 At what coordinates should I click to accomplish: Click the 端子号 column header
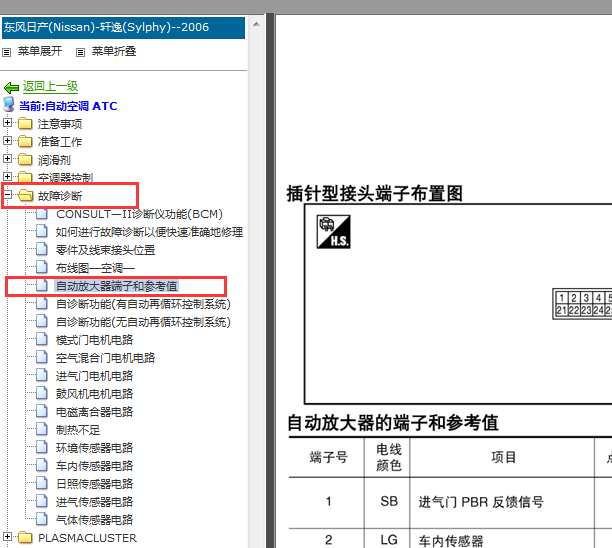click(x=328, y=457)
